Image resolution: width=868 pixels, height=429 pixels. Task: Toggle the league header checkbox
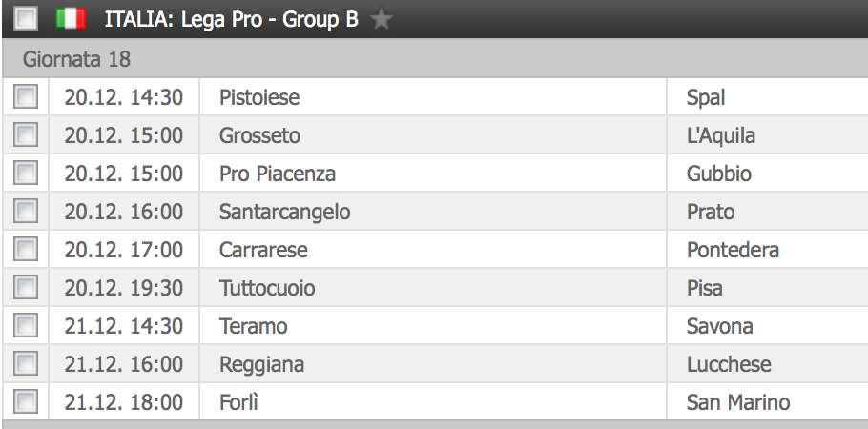pyautogui.click(x=26, y=19)
